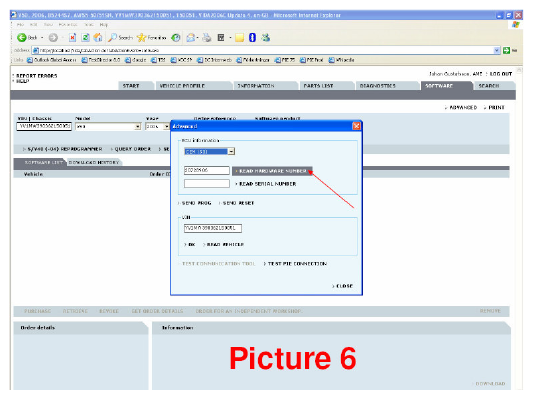Image resolution: width=533 pixels, height=399 pixels.
Task: Select the DOWNLOAD HISTORY sub-tab
Action: (94, 162)
